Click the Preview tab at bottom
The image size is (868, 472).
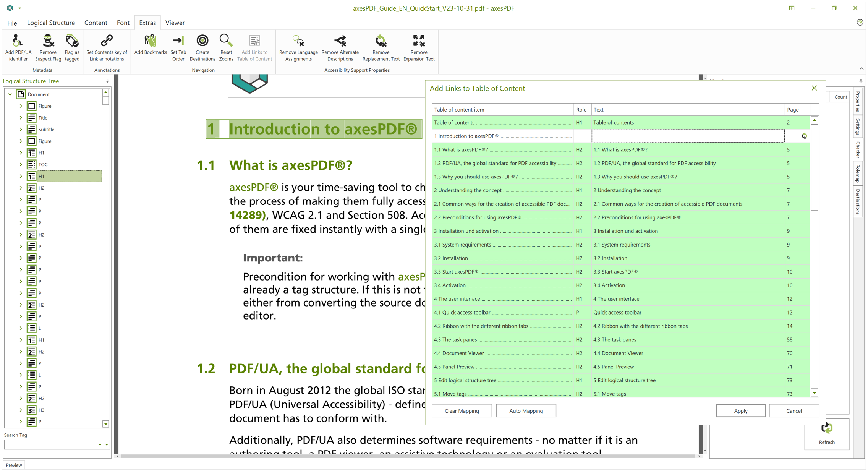pyautogui.click(x=14, y=465)
